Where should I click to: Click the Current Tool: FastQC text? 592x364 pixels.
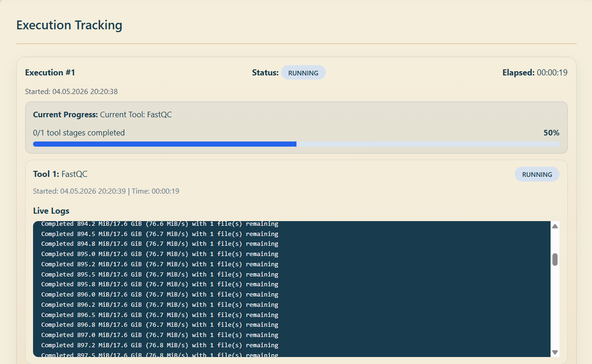[136, 115]
